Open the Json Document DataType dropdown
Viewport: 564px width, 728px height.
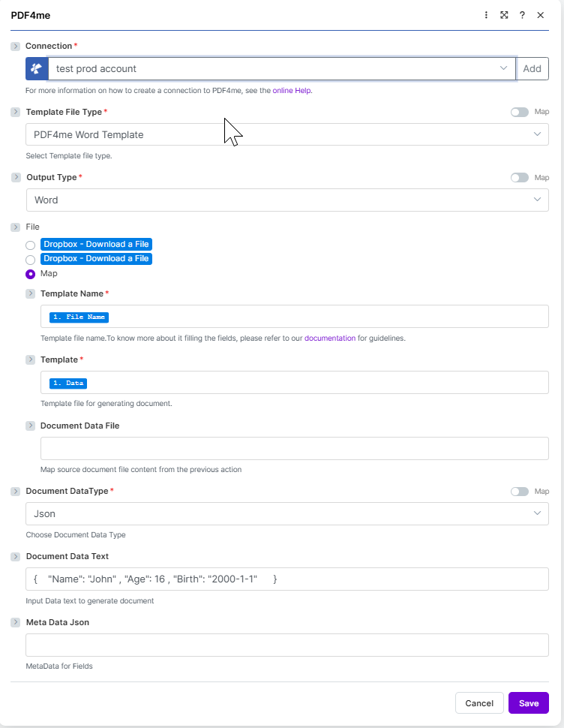pyautogui.click(x=287, y=514)
